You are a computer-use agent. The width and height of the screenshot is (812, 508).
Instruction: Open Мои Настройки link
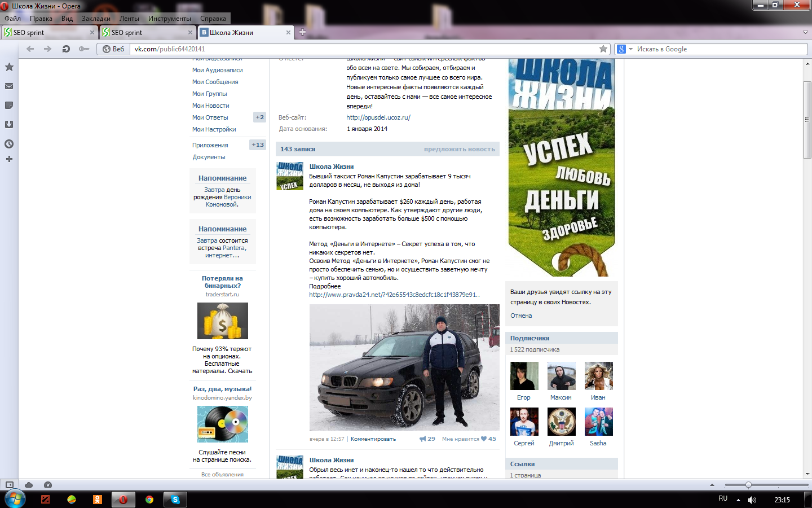(214, 129)
